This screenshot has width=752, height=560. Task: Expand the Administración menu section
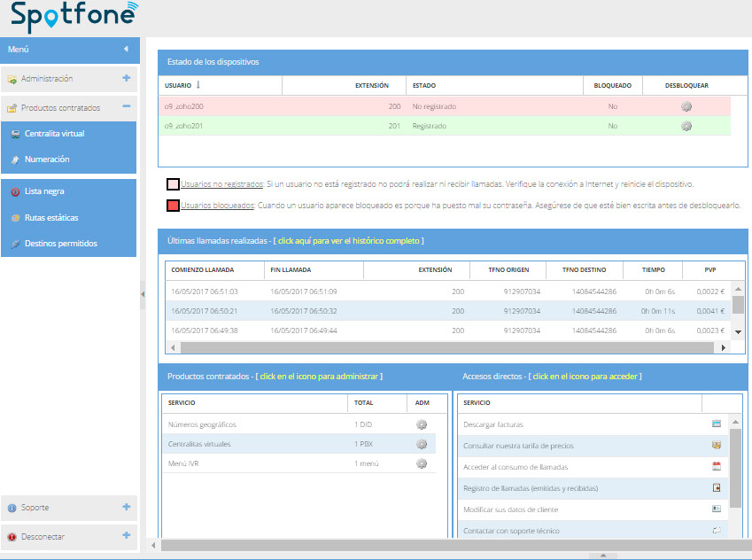coord(127,78)
